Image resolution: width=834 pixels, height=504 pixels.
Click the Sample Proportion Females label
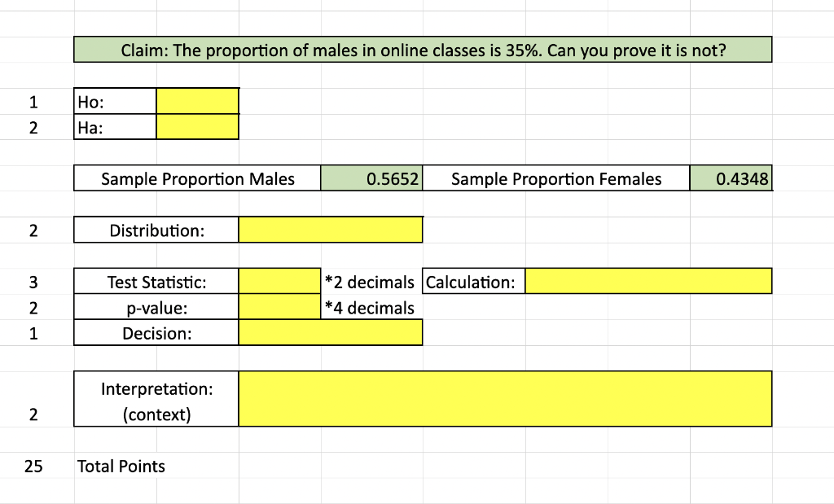556,178
